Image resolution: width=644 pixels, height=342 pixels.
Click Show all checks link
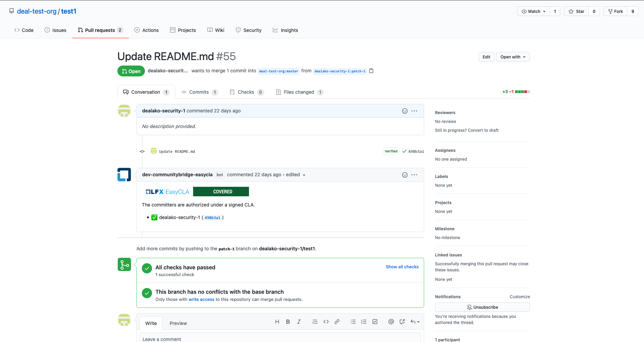pos(402,267)
